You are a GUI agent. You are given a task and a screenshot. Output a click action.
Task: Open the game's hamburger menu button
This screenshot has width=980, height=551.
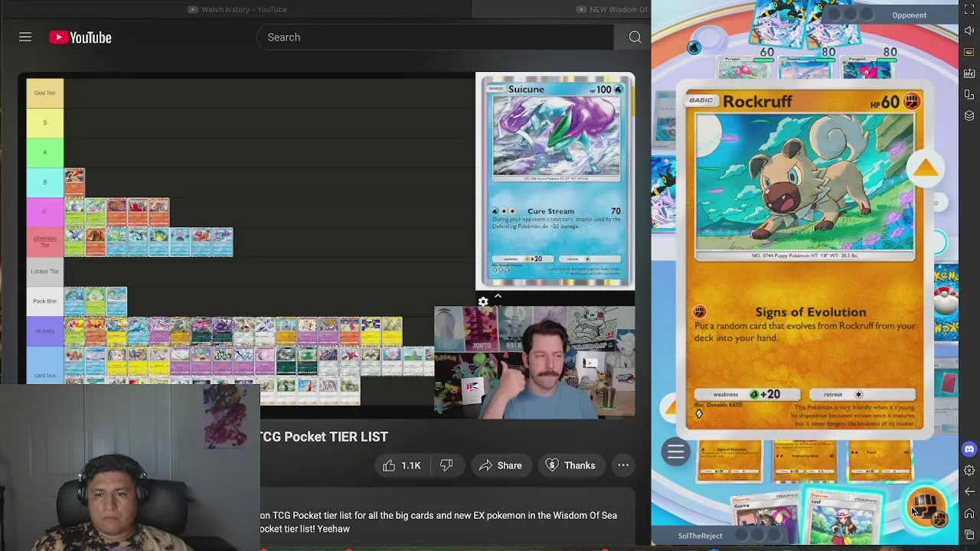coord(675,452)
